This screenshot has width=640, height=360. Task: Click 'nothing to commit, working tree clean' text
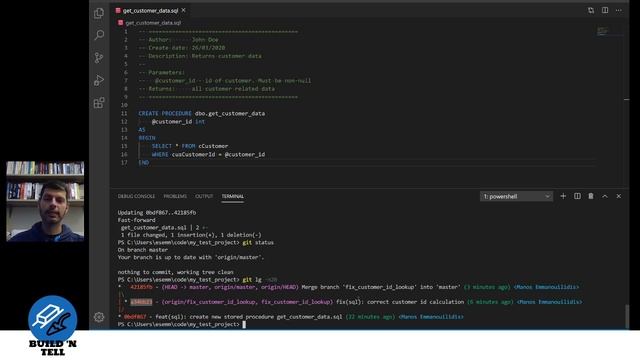click(x=176, y=272)
